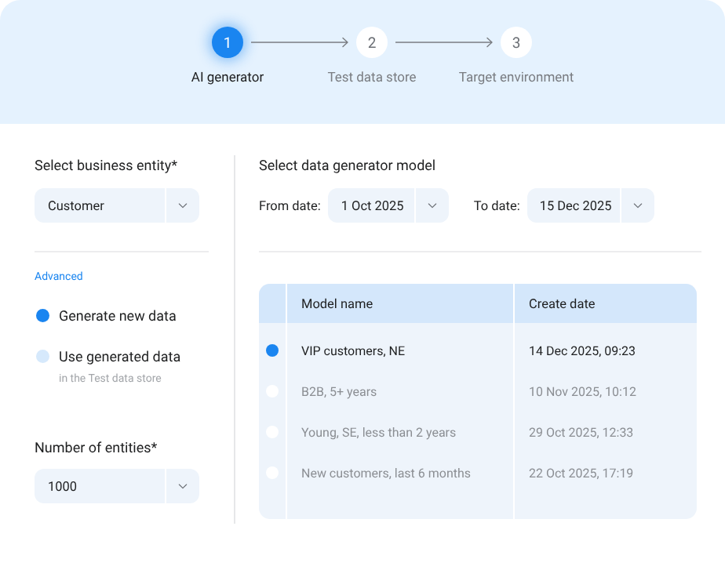Click the Young, SE, less than 2 years name
Screen dimensions: 725x588
(x=379, y=432)
